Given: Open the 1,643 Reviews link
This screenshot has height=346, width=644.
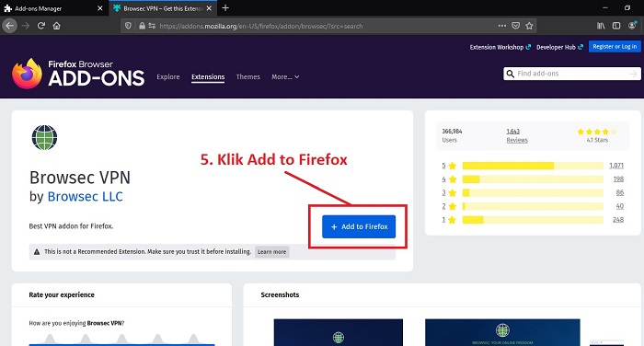Looking at the screenshot, I should tap(517, 135).
